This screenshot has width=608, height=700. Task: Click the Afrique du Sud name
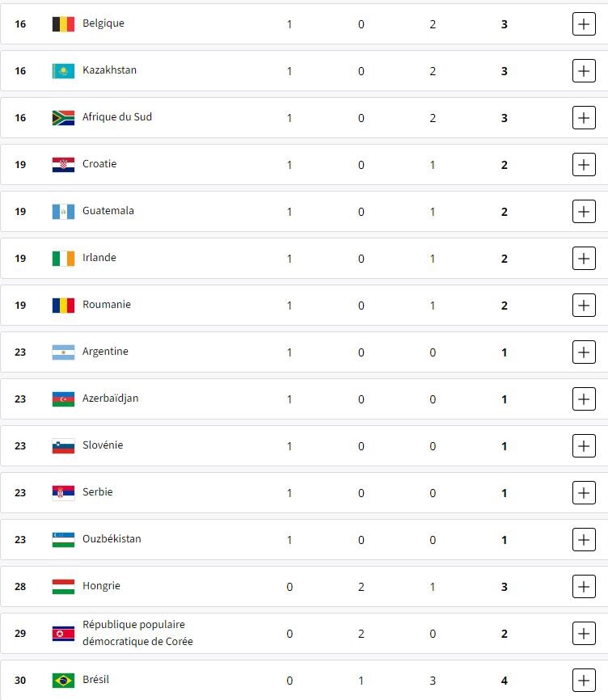tap(116, 117)
